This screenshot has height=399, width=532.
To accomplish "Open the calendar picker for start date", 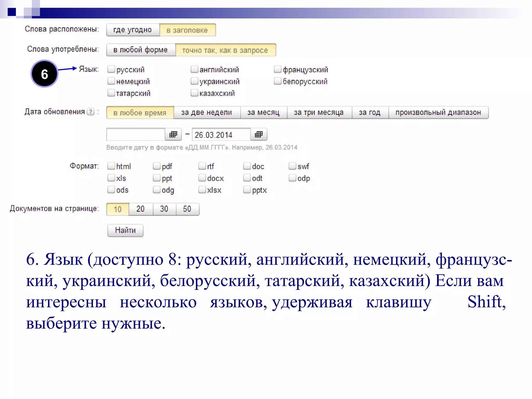I will (173, 134).
